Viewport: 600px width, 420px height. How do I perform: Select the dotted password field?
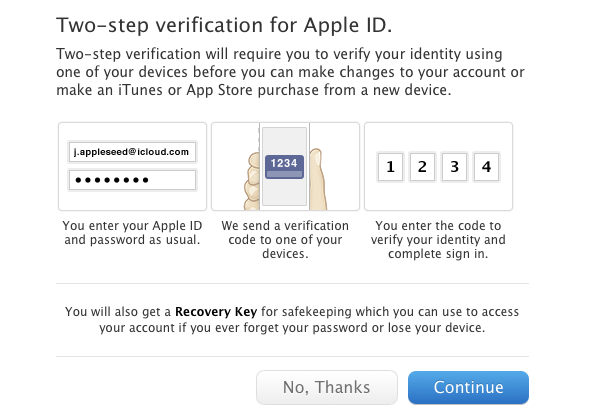click(x=133, y=180)
